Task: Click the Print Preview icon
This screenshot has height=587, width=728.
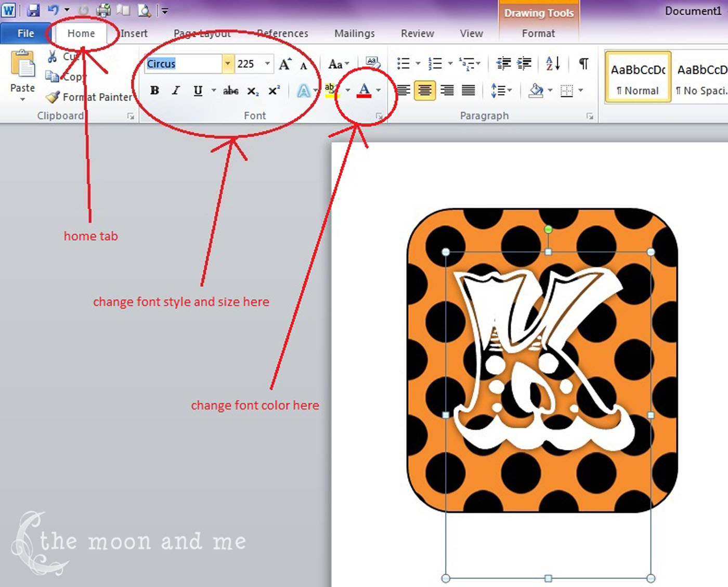Action: (144, 9)
